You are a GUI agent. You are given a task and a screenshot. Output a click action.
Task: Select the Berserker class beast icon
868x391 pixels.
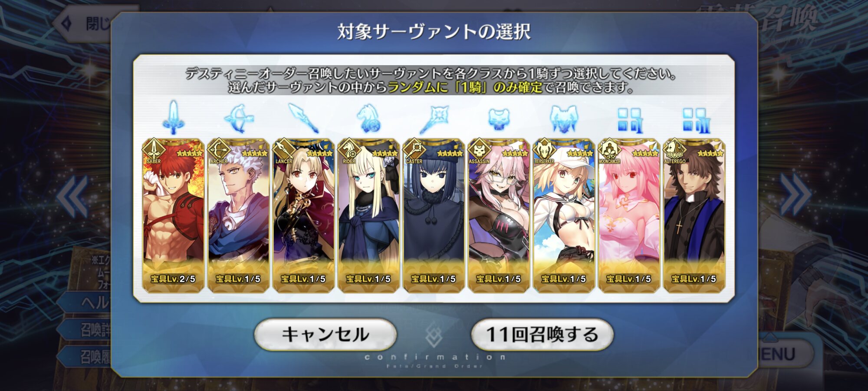[564, 119]
